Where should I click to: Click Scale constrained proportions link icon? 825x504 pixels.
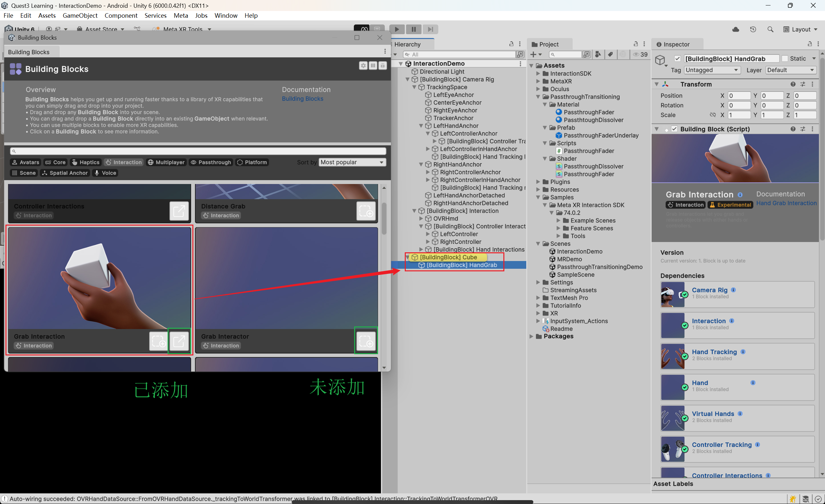tap(712, 115)
